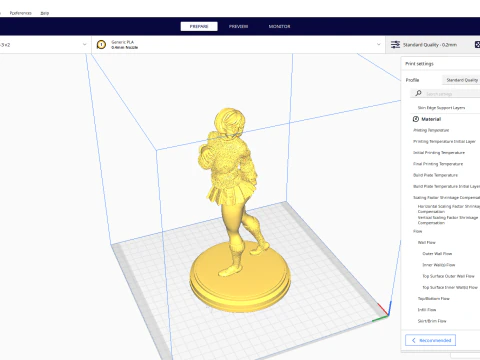Select 'Final Printing Temperature' setting

coord(438,164)
